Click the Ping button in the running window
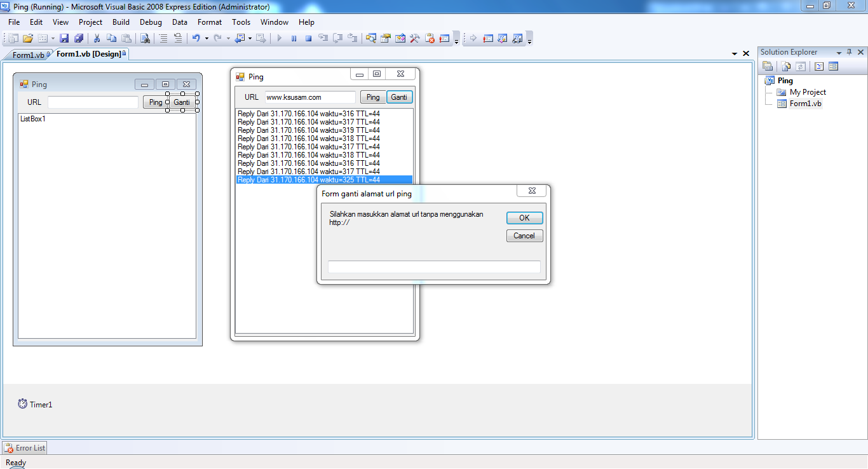This screenshot has height=469, width=868. pos(373,97)
